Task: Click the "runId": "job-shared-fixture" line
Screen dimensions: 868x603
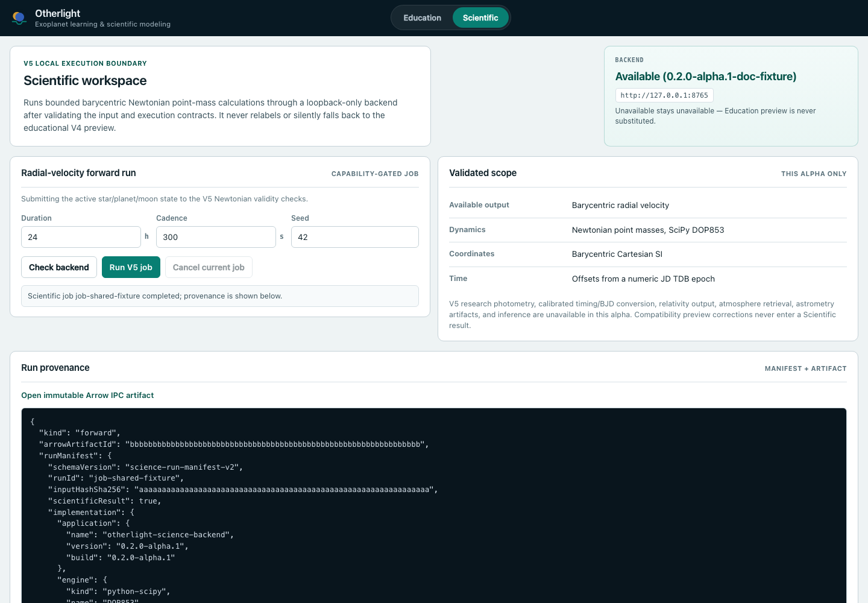Action: (116, 478)
